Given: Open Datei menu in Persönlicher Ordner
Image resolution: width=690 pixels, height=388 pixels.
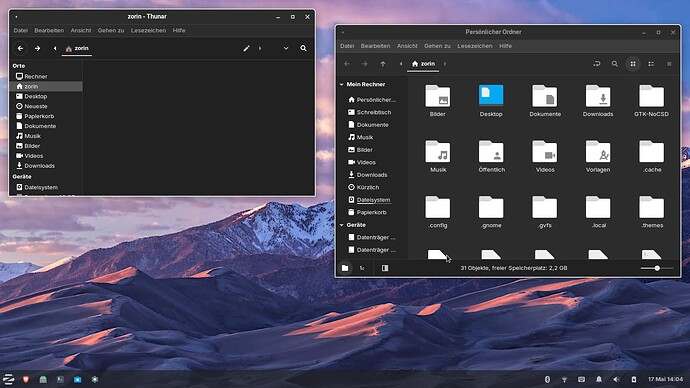Looking at the screenshot, I should pos(347,46).
